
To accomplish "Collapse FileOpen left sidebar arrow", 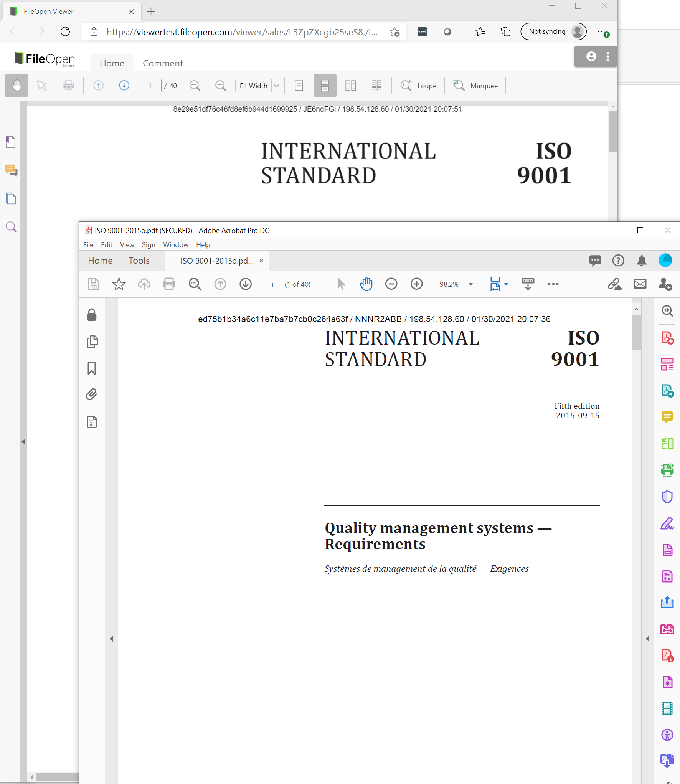I will pos(23,442).
